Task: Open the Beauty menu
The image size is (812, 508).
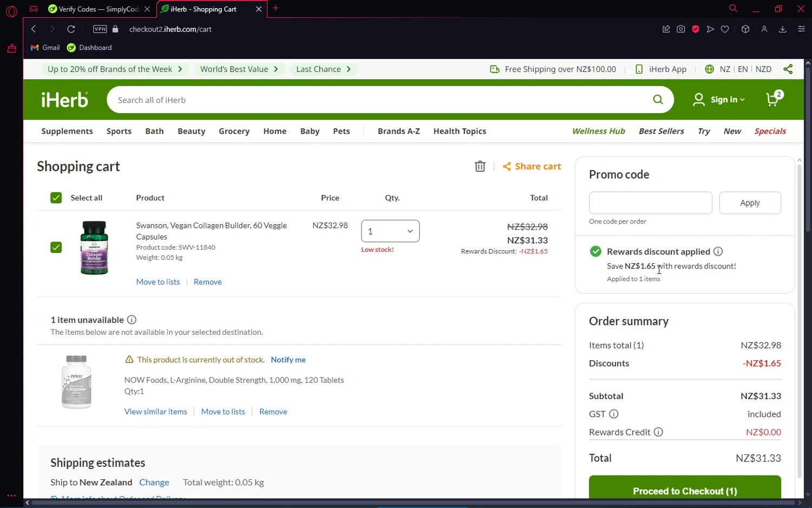Action: click(192, 131)
